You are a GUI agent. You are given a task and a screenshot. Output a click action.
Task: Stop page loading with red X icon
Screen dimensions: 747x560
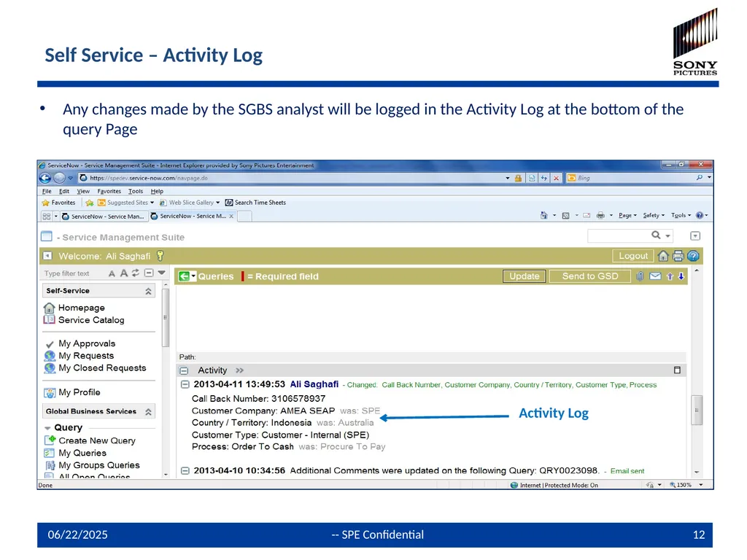[x=556, y=178]
